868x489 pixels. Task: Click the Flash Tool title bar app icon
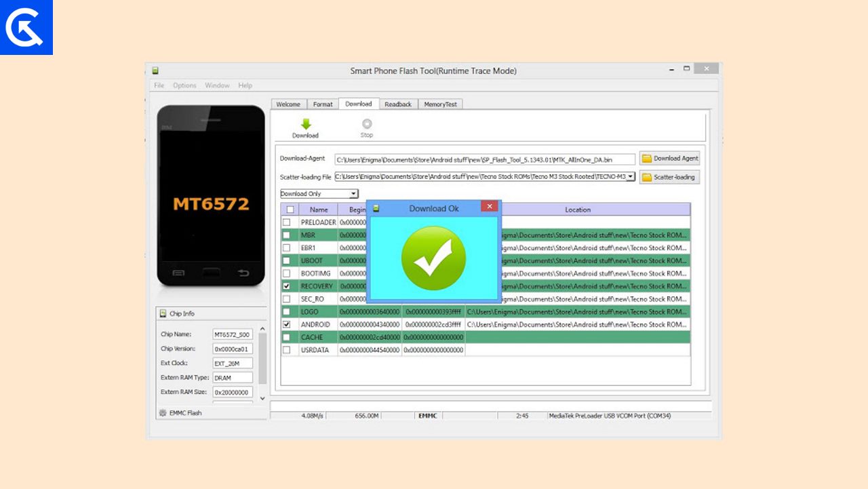(155, 71)
